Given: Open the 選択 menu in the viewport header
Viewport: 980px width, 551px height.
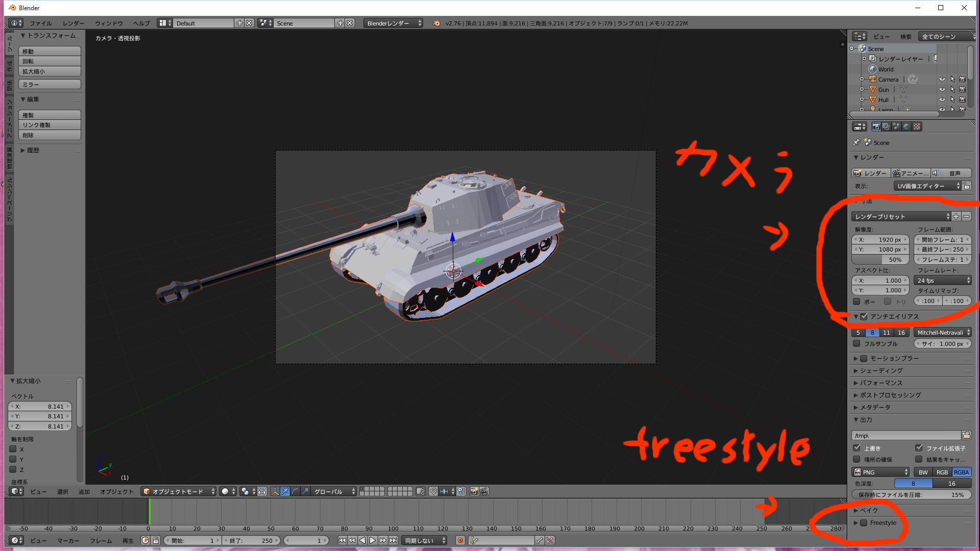Looking at the screenshot, I should (x=63, y=491).
